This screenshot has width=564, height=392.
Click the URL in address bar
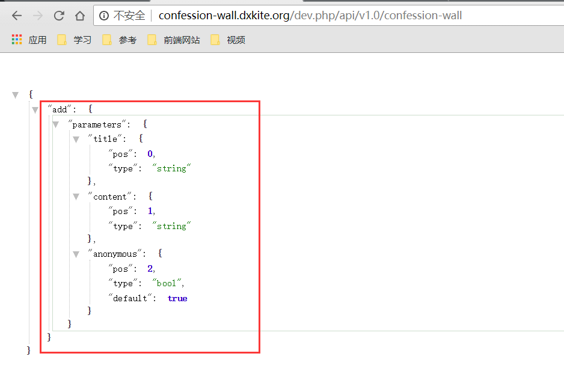pos(310,16)
